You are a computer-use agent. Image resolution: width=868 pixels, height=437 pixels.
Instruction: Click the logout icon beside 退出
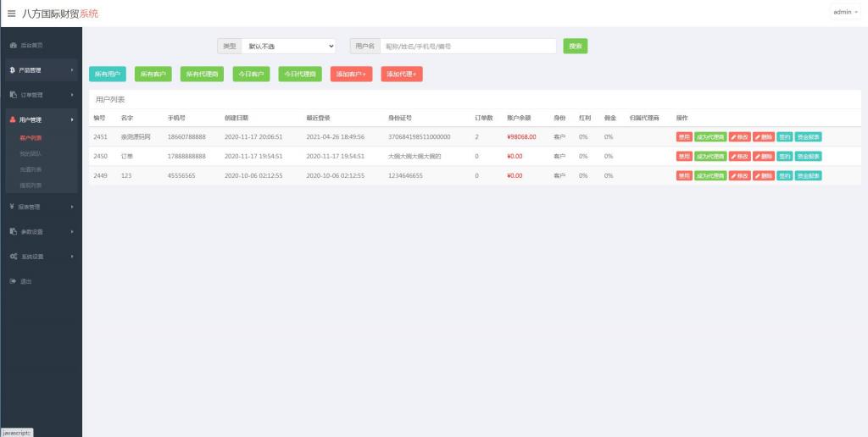tap(13, 281)
